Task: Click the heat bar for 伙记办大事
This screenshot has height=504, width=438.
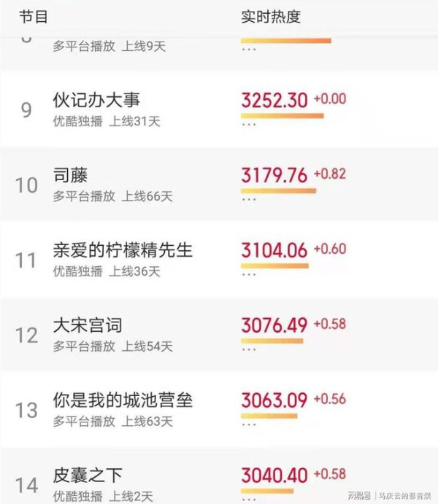Action: pyautogui.click(x=283, y=116)
